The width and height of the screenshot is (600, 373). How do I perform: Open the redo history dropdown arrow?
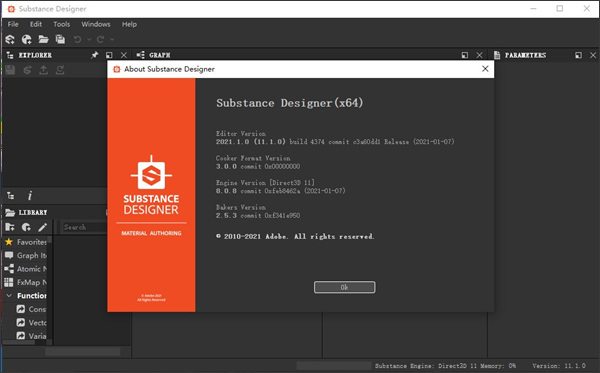tap(112, 39)
